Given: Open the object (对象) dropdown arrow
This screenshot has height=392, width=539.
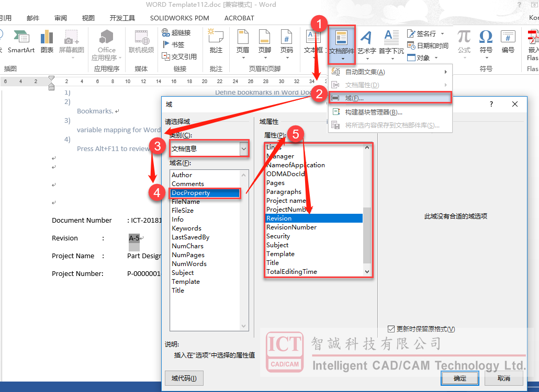Looking at the screenshot, I should point(436,57).
